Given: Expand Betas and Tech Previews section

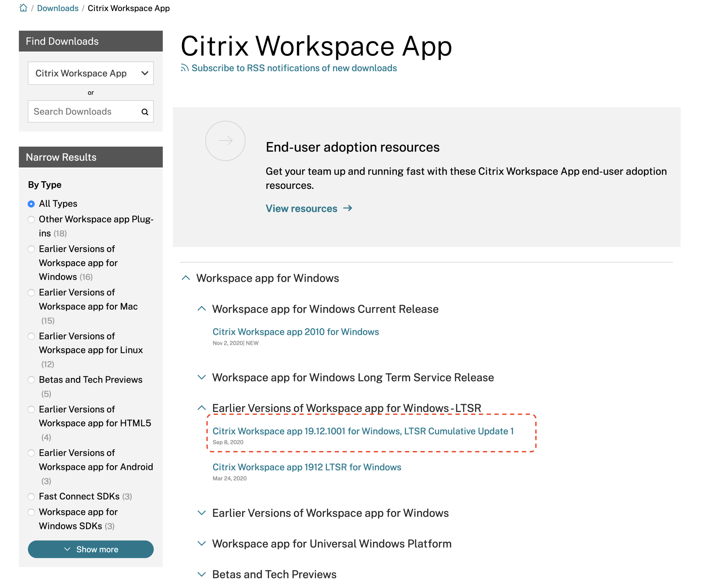Looking at the screenshot, I should pos(201,574).
